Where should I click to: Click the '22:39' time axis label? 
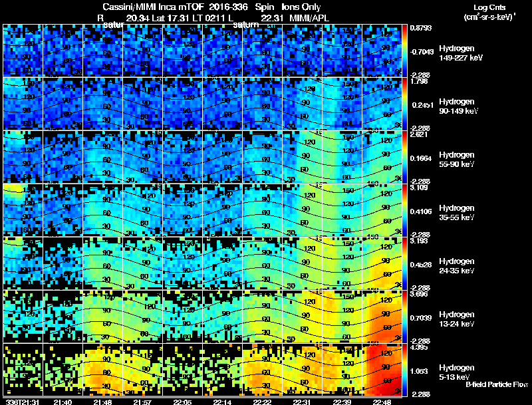pyautogui.click(x=342, y=402)
